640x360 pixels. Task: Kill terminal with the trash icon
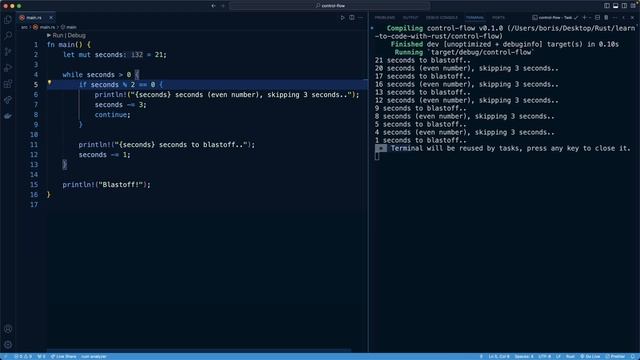point(606,18)
